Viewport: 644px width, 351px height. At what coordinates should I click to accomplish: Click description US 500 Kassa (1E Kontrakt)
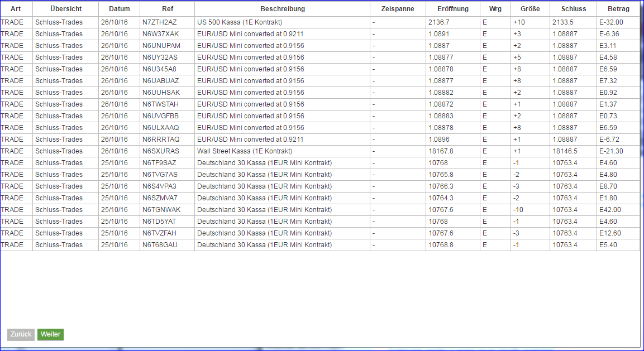point(240,22)
